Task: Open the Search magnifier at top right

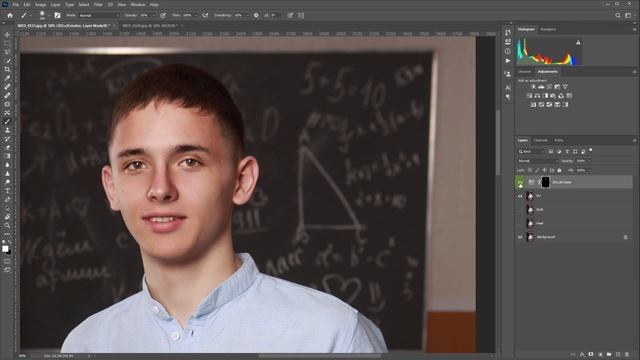Action: 618,15
